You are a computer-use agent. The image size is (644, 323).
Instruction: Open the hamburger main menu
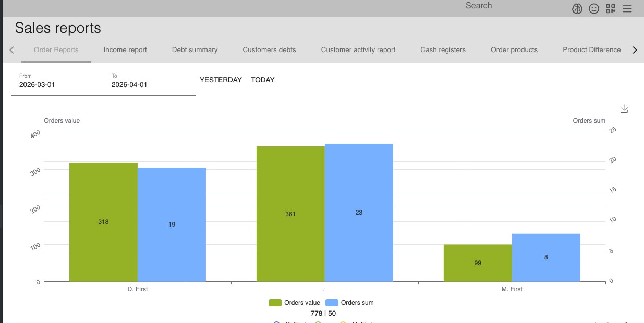[x=627, y=8]
